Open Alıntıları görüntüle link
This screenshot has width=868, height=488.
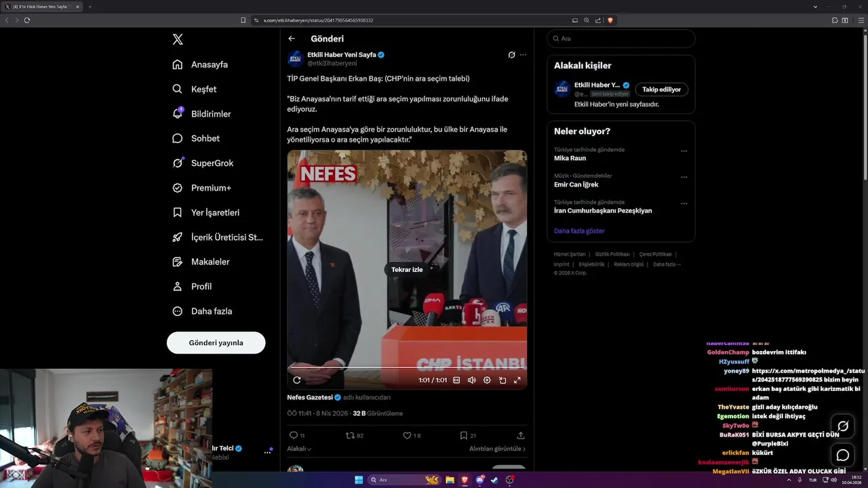click(x=497, y=449)
